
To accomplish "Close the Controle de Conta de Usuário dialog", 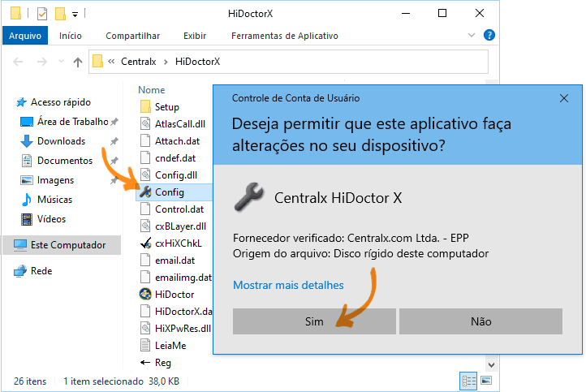I will (564, 98).
